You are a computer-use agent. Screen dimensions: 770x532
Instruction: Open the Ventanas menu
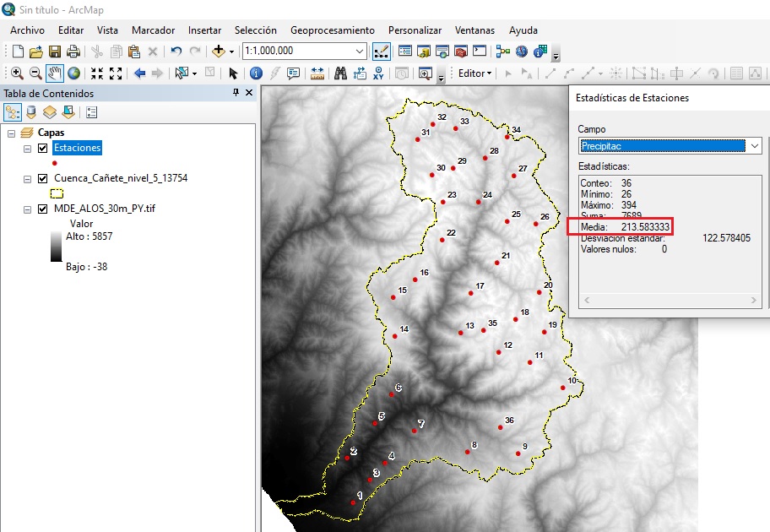(x=474, y=30)
